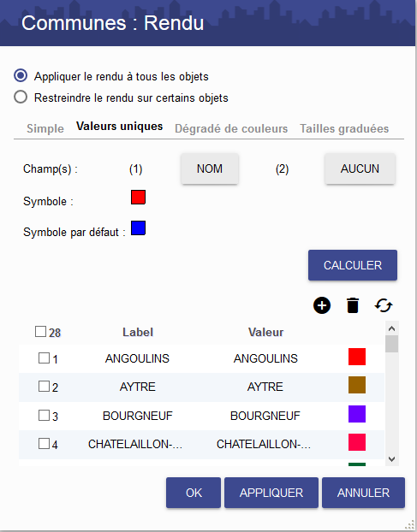Open the AUCUN second field selector

point(360,168)
